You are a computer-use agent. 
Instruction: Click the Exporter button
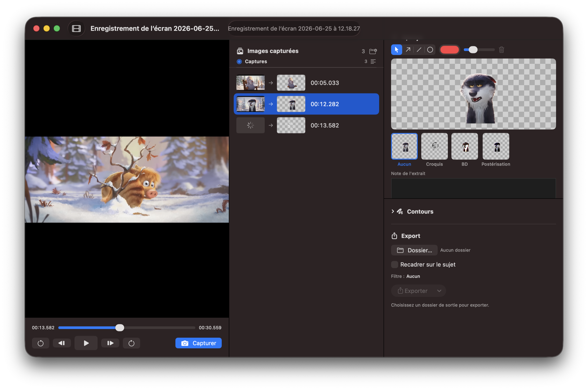[x=413, y=291]
